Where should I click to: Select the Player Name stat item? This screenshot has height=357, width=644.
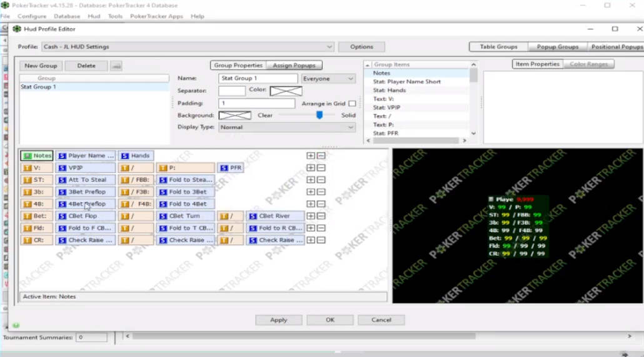86,156
